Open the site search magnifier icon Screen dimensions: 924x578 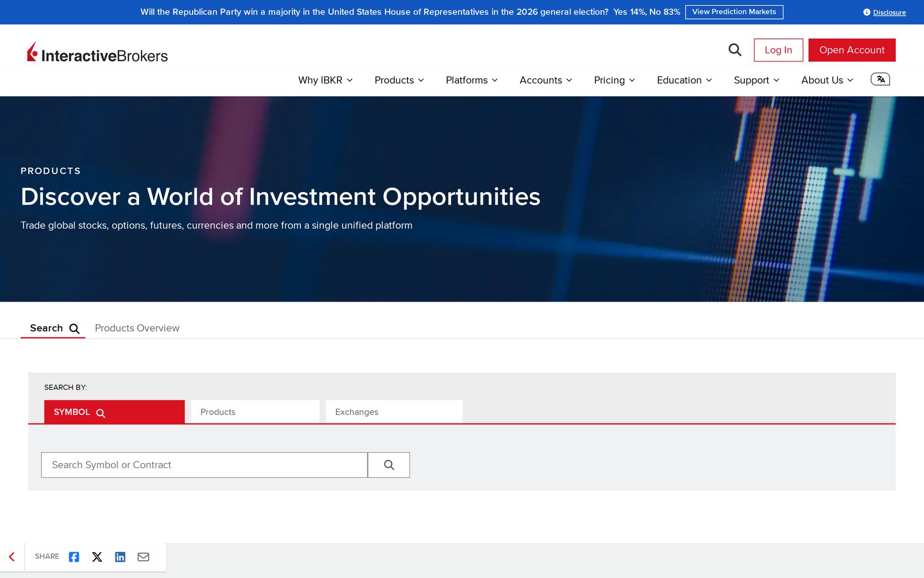[734, 50]
